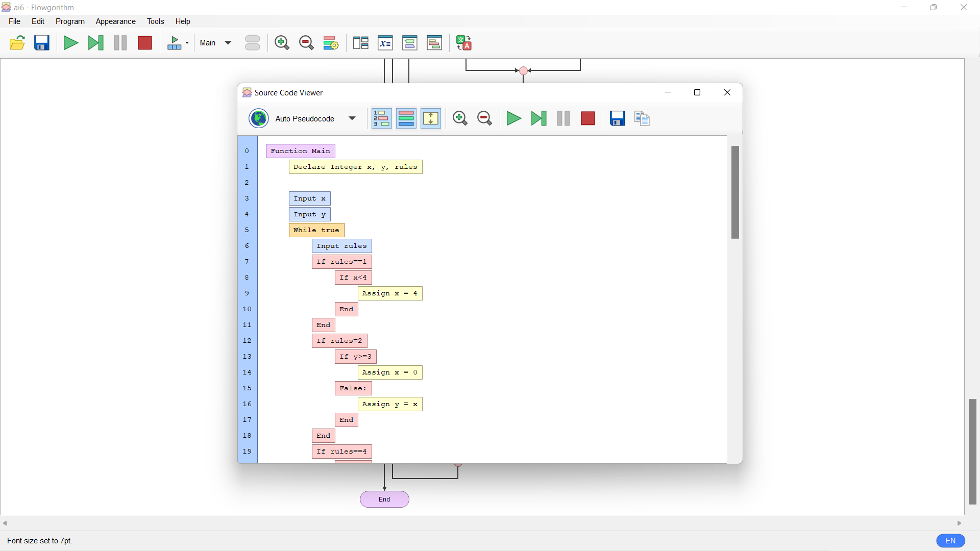This screenshot has width=980, height=551.
Task: Select the 'Assign x = 4' code line
Action: (390, 293)
